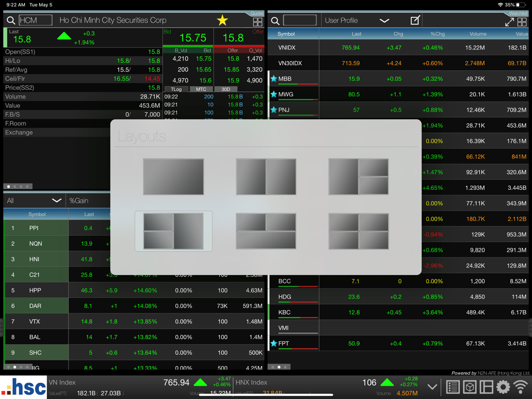Select the VNIDX row in the watchlist
This screenshot has width=532, height=399.
[x=398, y=47]
